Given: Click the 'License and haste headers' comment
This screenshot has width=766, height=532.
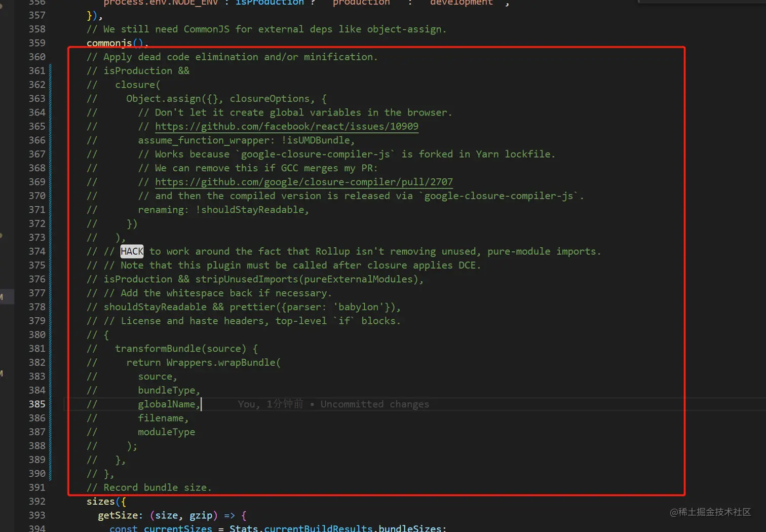Looking at the screenshot, I should click(x=252, y=321).
